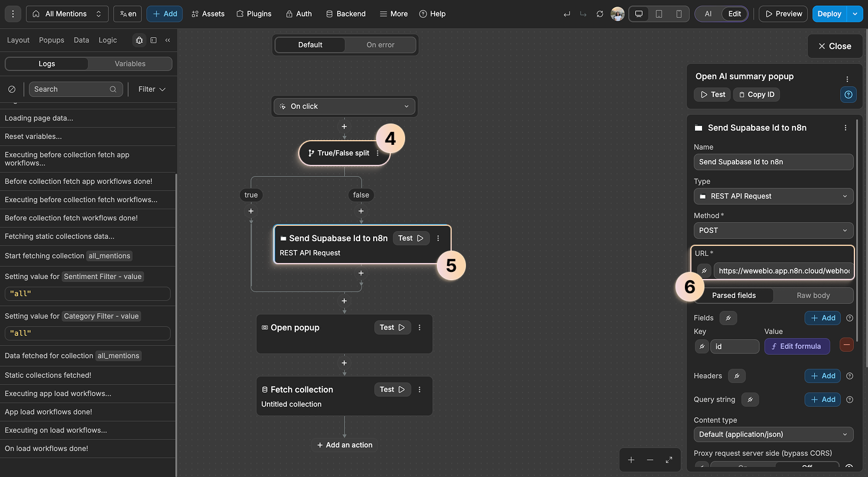Click the blue help question-mark icon

(849, 95)
